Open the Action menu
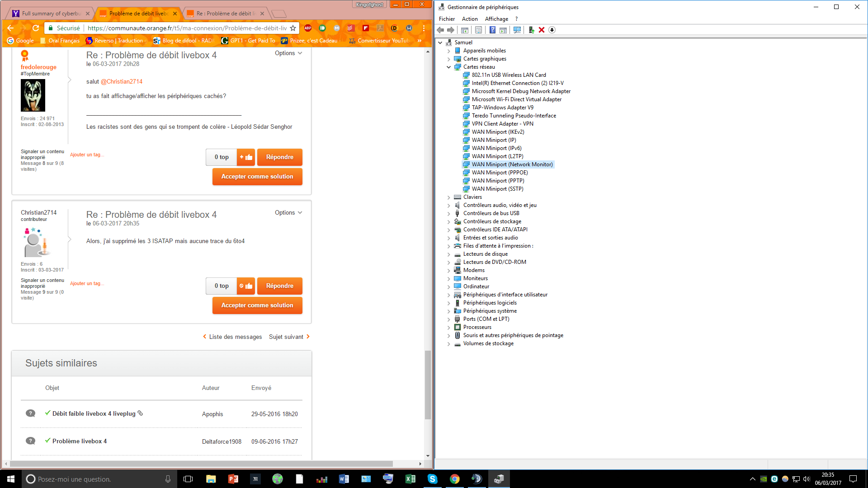This screenshot has width=868, height=488. pyautogui.click(x=470, y=19)
